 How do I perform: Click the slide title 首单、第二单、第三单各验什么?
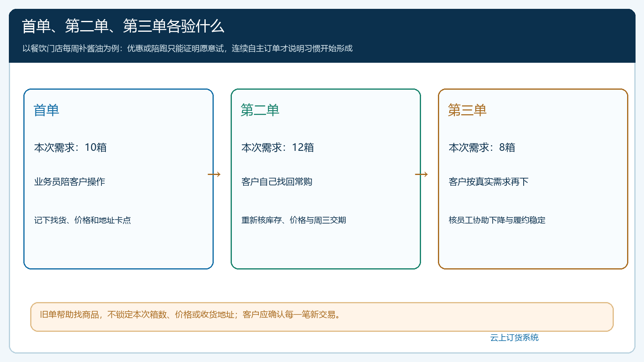click(x=123, y=26)
